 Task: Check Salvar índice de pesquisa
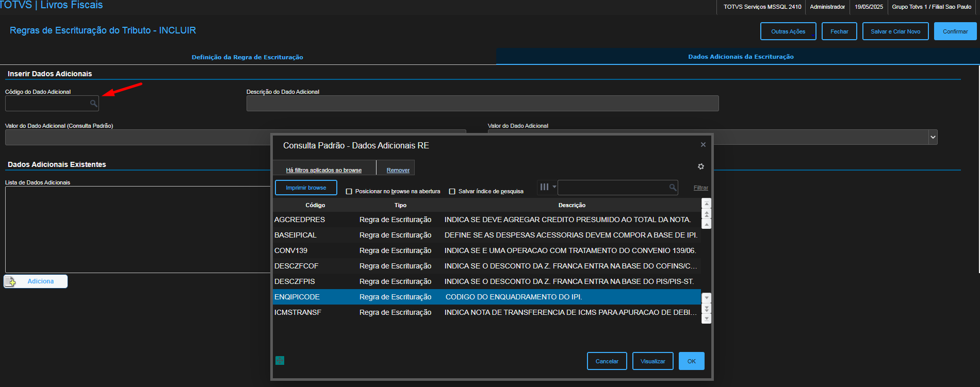pos(452,191)
